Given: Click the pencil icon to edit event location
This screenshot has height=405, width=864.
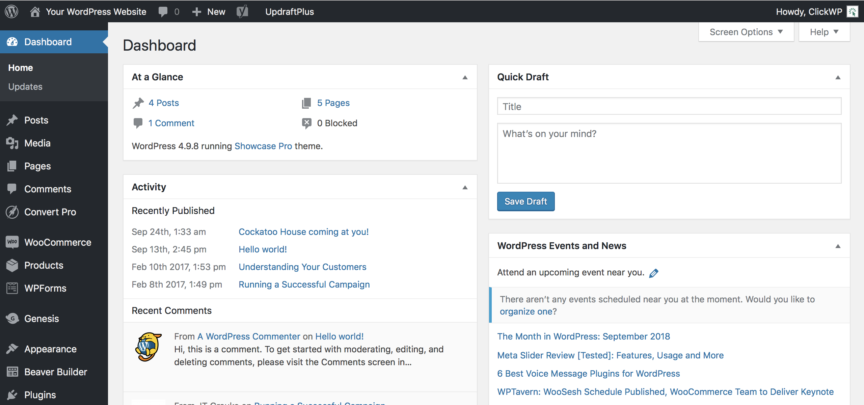Looking at the screenshot, I should click(x=654, y=272).
